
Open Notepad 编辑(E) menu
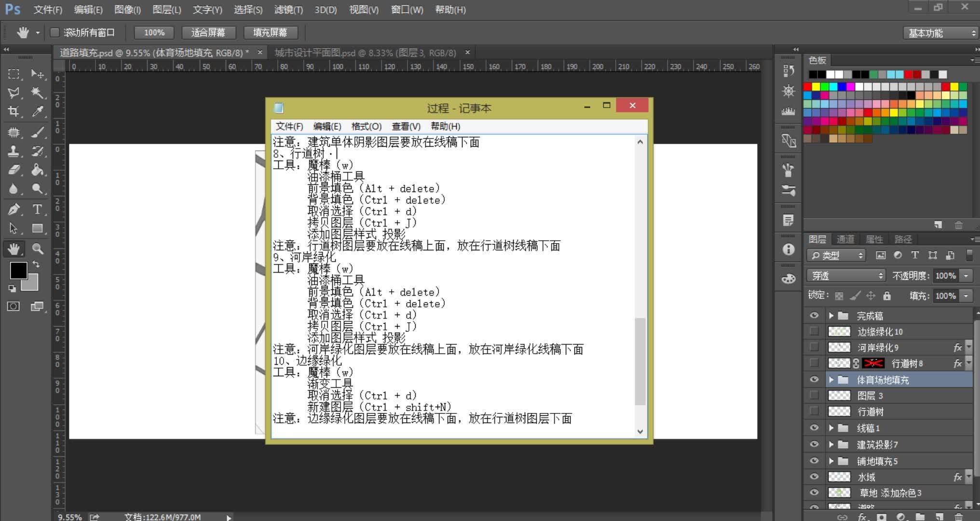(x=327, y=126)
